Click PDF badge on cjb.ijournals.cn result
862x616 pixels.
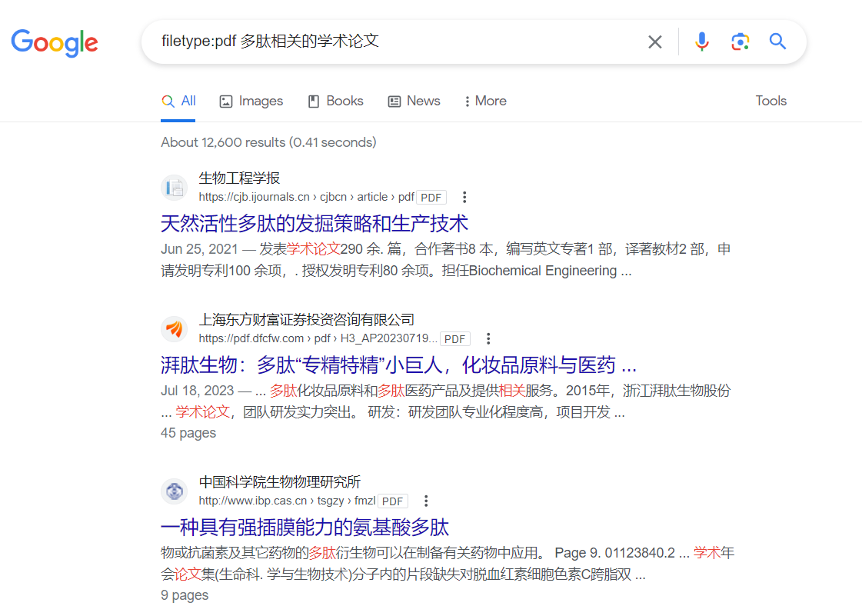[x=431, y=198]
